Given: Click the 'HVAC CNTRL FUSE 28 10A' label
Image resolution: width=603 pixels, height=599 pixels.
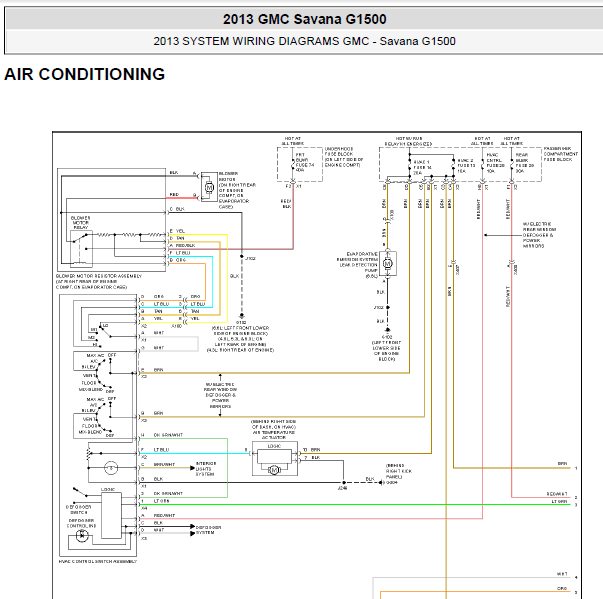Looking at the screenshot, I should (495, 163).
